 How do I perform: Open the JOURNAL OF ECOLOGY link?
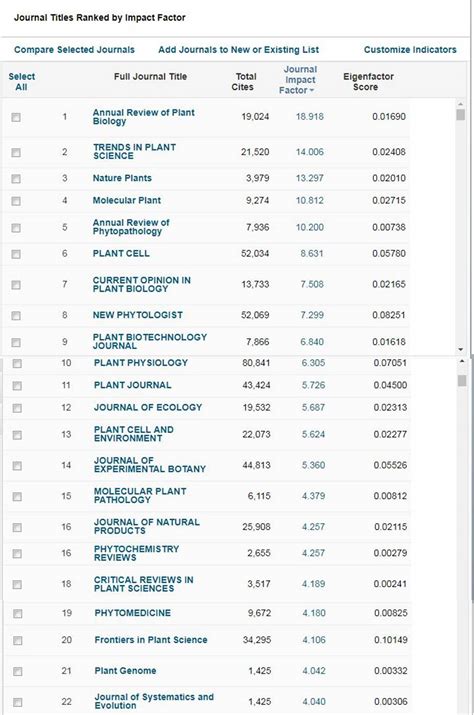coord(148,407)
